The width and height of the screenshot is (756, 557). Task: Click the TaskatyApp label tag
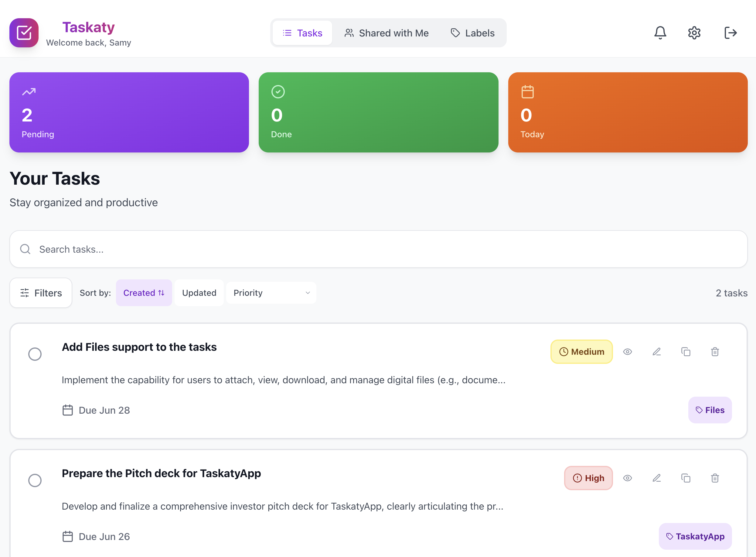tap(695, 536)
